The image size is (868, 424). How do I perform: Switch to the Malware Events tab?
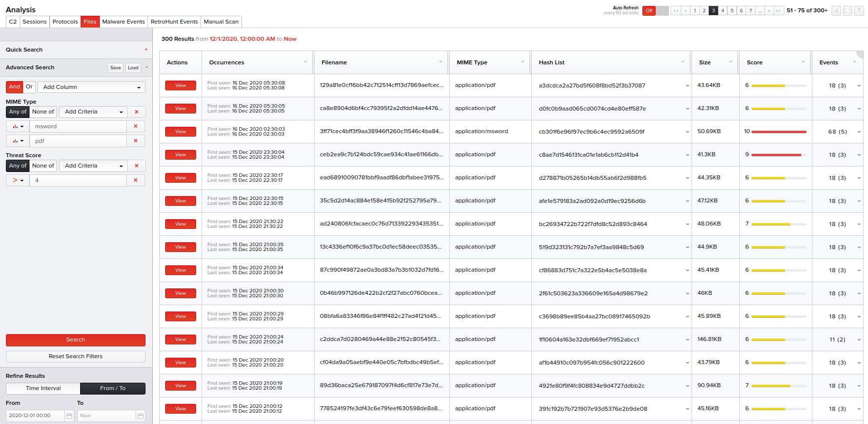(123, 22)
